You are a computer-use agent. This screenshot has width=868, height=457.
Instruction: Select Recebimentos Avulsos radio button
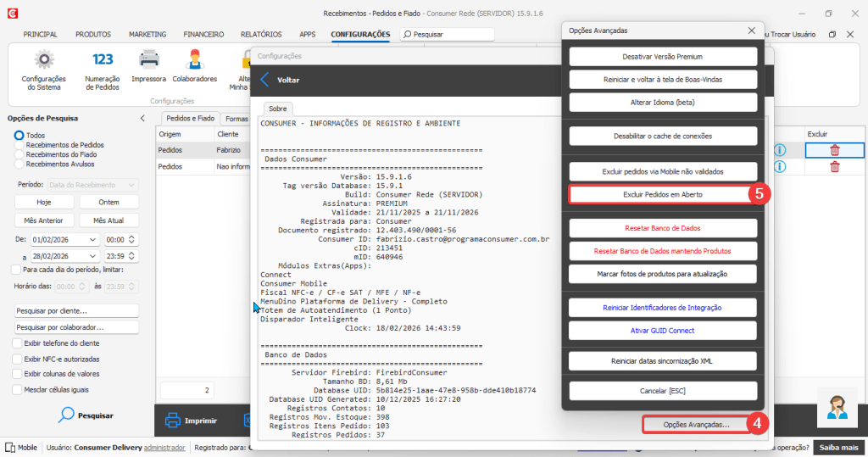[x=19, y=164]
